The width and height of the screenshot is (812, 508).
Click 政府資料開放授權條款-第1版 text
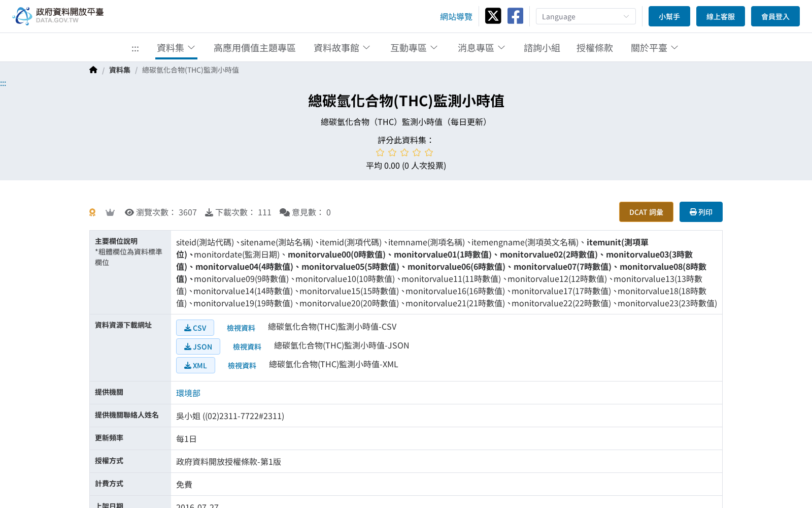click(228, 462)
